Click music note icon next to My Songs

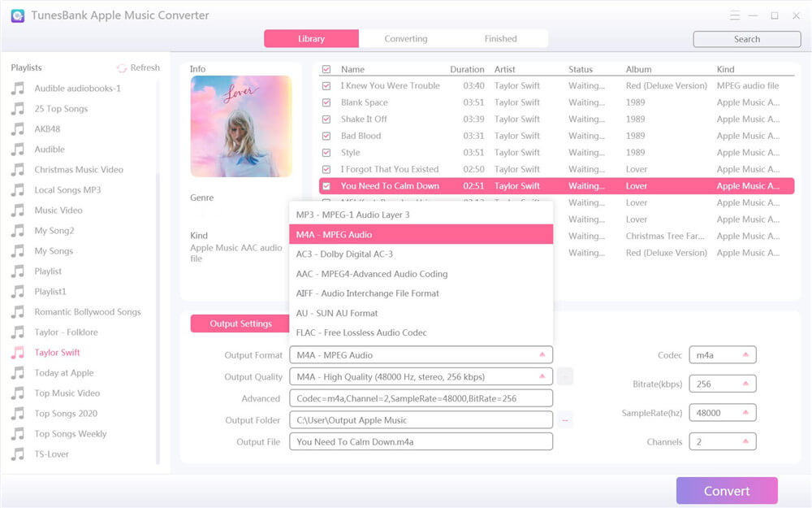pos(18,251)
